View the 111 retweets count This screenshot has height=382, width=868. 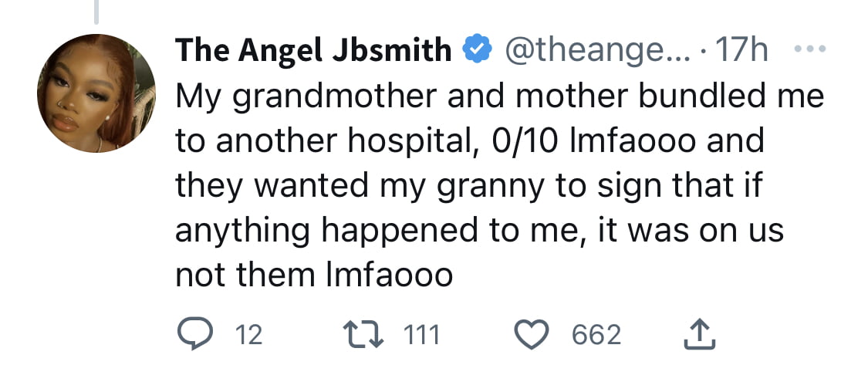(x=421, y=336)
